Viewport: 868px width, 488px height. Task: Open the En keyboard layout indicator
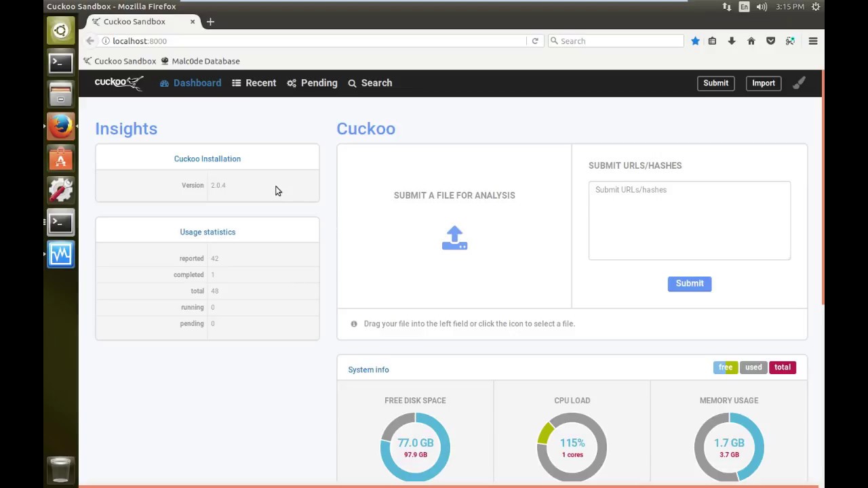[x=745, y=6]
